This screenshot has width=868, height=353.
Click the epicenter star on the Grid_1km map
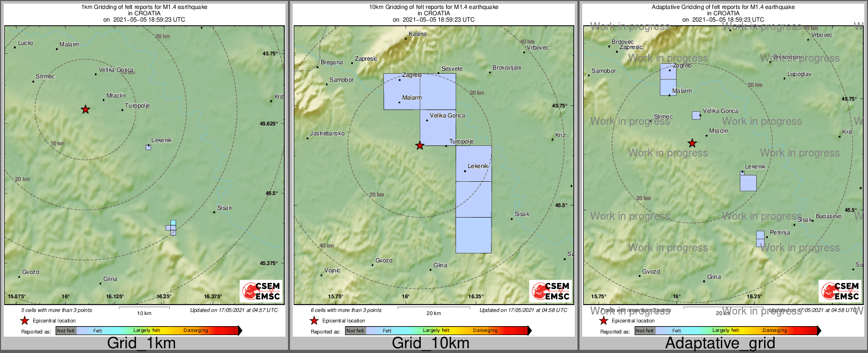point(85,110)
